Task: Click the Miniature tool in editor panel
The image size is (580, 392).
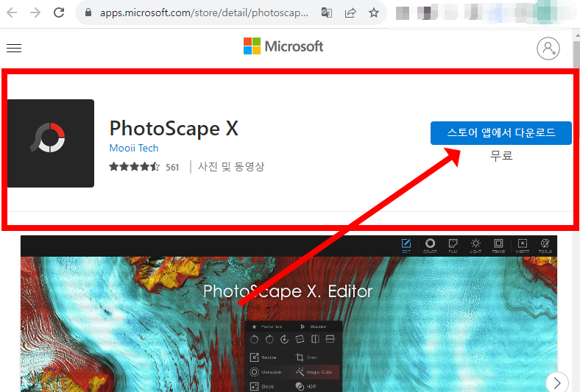Action: tap(266, 371)
